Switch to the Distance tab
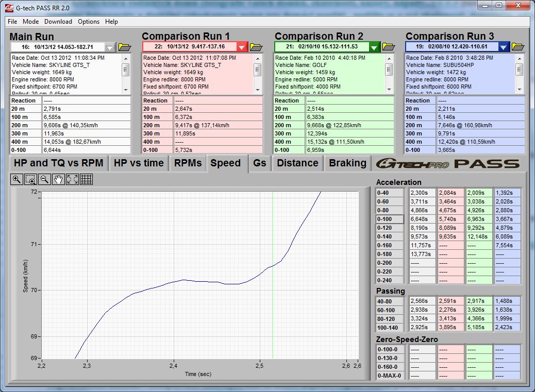Image resolution: width=535 pixels, height=392 pixels. coord(297,163)
